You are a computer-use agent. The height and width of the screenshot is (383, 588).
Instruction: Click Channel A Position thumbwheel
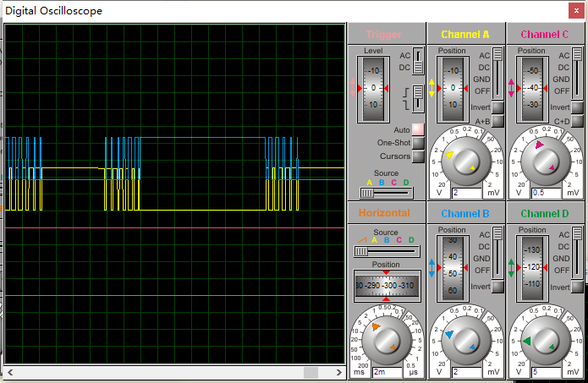(x=453, y=89)
